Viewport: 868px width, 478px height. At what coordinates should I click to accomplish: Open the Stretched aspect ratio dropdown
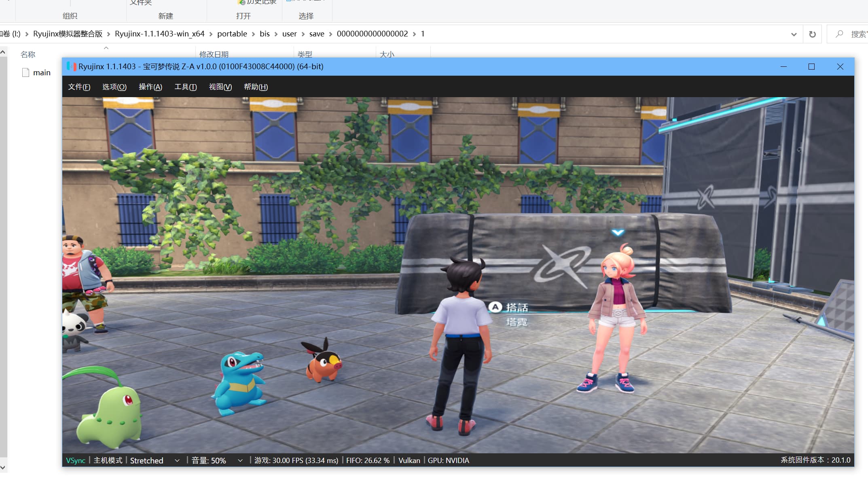[x=177, y=461]
